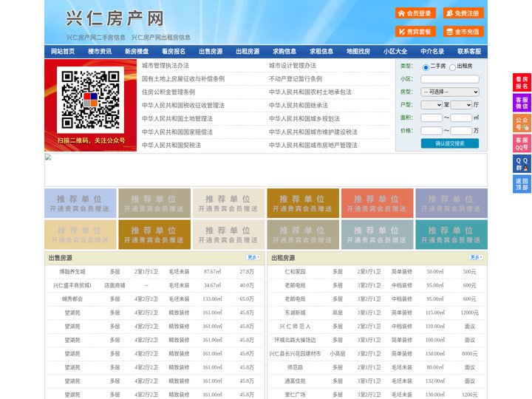
Task: Click the teal 推荐单位 banner tile
Action: point(451,234)
